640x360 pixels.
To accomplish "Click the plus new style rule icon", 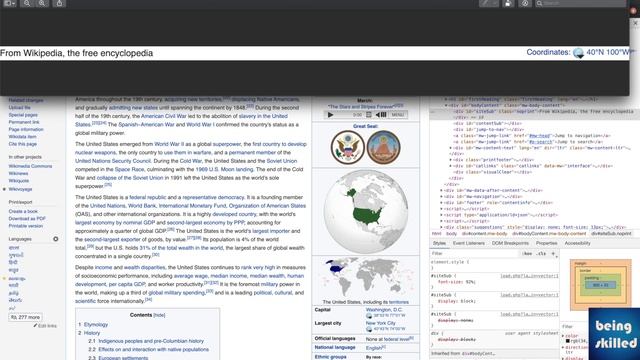I will tap(553, 253).
